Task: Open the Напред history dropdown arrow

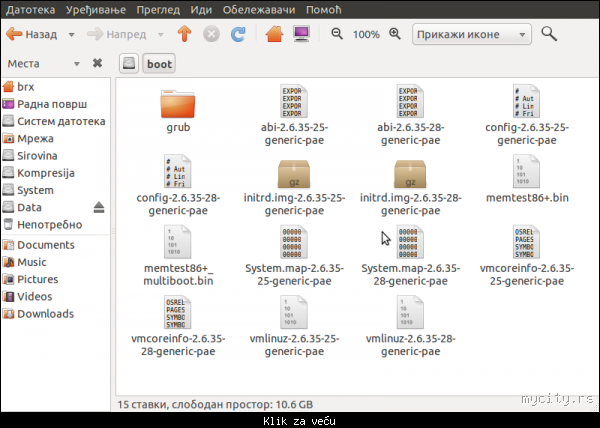Action: 161,35
